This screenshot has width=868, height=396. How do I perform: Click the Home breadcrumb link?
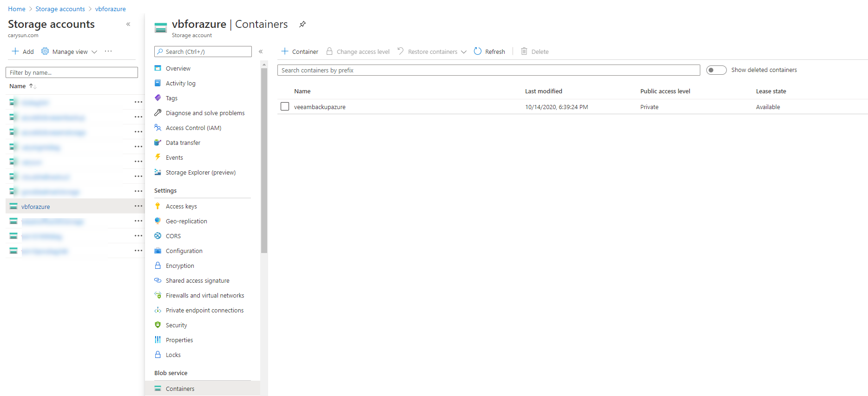tap(17, 9)
